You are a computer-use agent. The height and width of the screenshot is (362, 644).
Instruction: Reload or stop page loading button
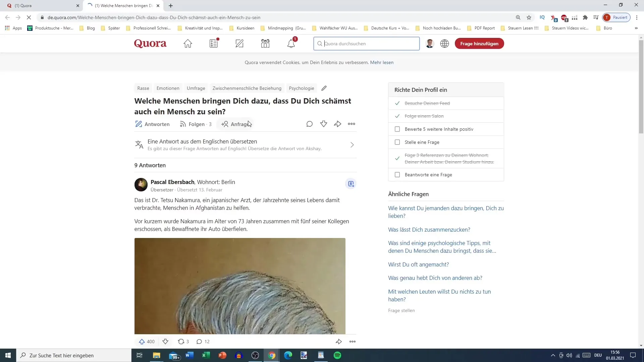(29, 17)
